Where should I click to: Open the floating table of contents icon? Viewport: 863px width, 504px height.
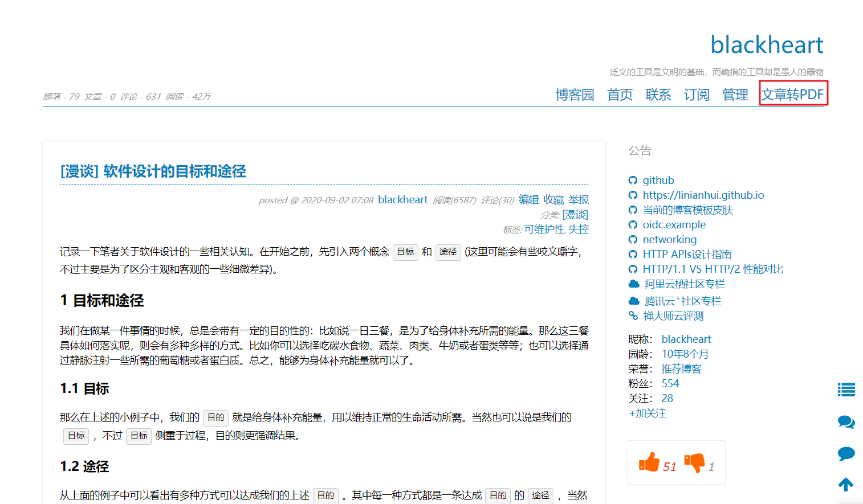[846, 390]
